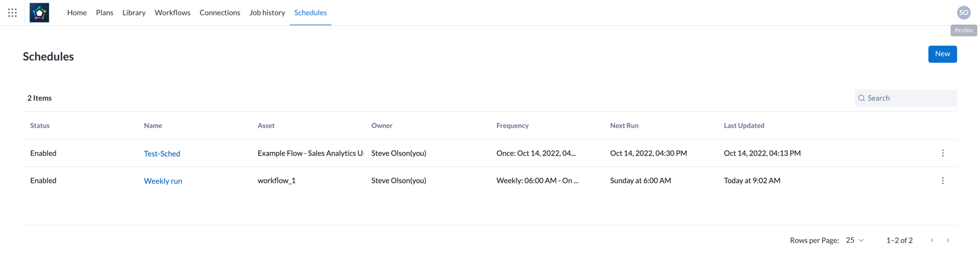This screenshot has width=980, height=262.
Task: Open the SO profile avatar
Action: point(964,13)
